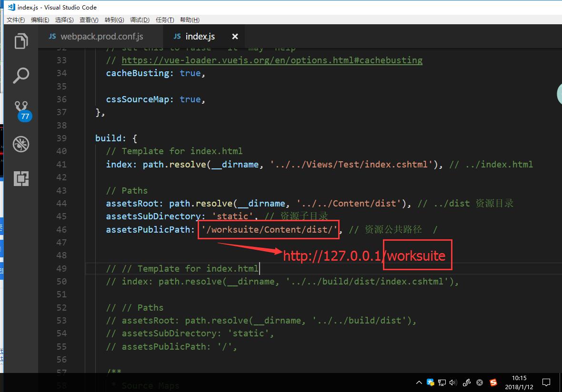Click the '// Template for index.html' comment on line 40
Viewport: 562px width, 392px height.
click(174, 151)
